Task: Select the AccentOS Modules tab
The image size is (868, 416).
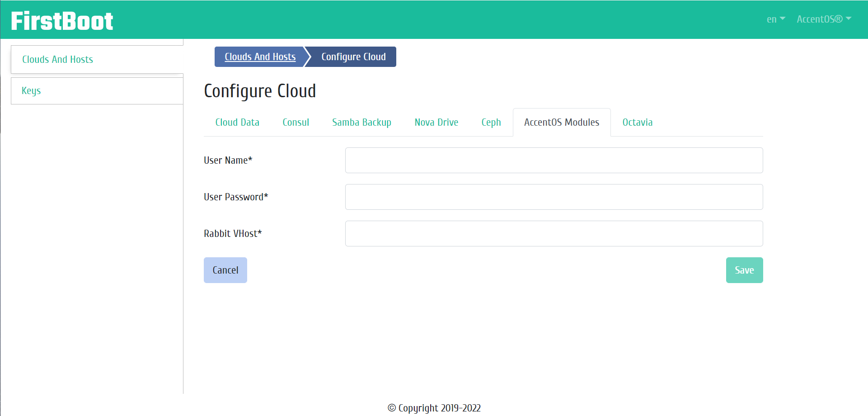Action: (562, 122)
